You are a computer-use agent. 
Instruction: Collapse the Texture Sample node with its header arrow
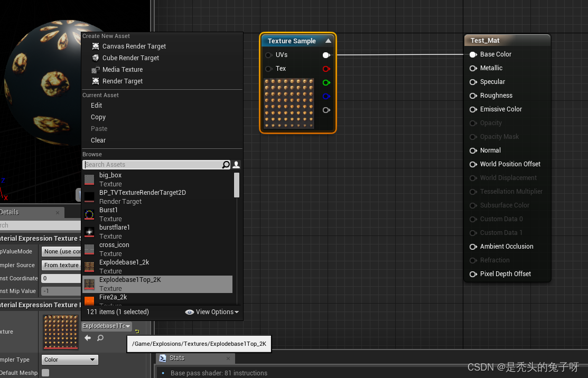pos(328,41)
